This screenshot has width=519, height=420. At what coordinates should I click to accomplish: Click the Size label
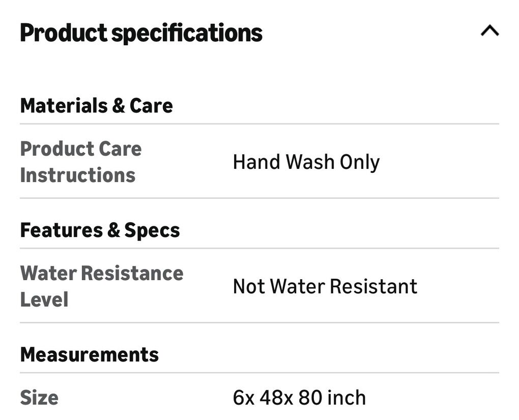pyautogui.click(x=39, y=397)
